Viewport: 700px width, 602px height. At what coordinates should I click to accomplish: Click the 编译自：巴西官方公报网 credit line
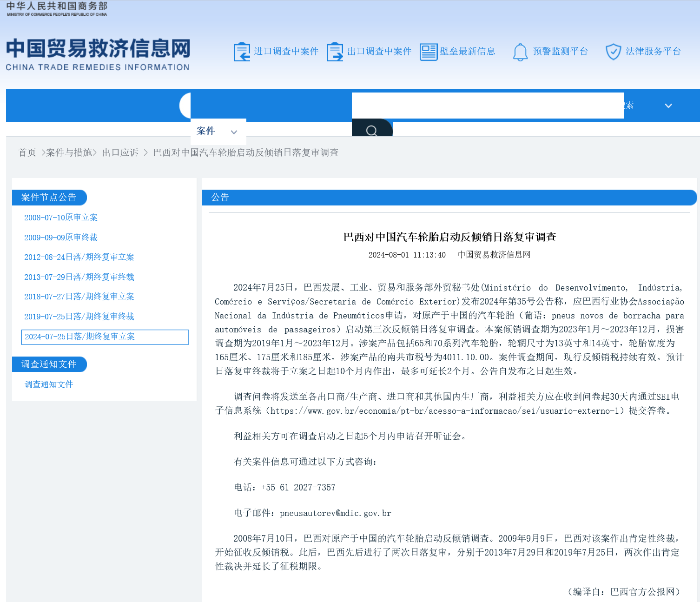pos(624,592)
